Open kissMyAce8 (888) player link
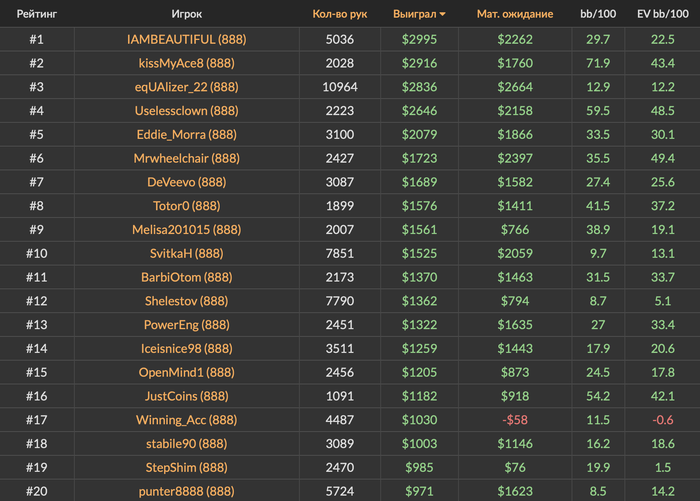The width and height of the screenshot is (700, 501). pos(187,63)
